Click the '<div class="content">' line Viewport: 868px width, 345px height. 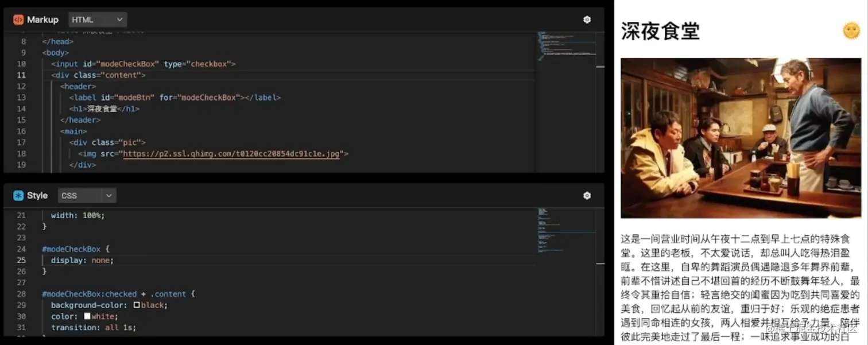(98, 75)
